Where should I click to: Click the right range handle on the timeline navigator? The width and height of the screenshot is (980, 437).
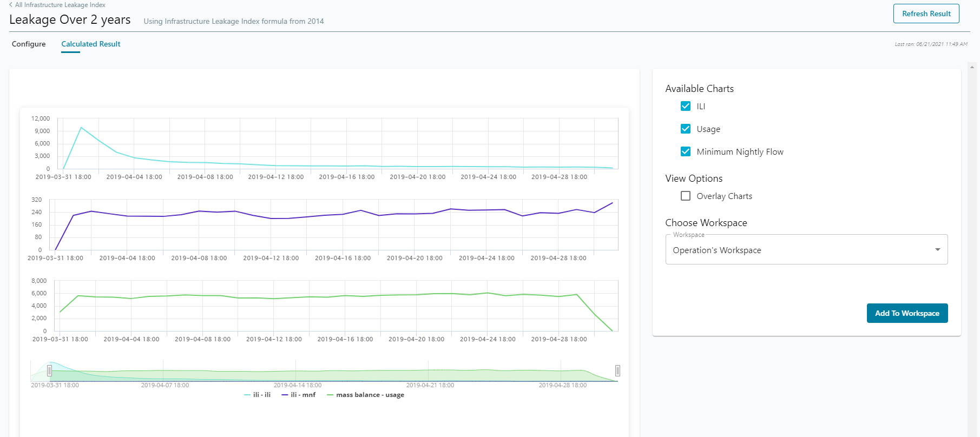pyautogui.click(x=617, y=370)
